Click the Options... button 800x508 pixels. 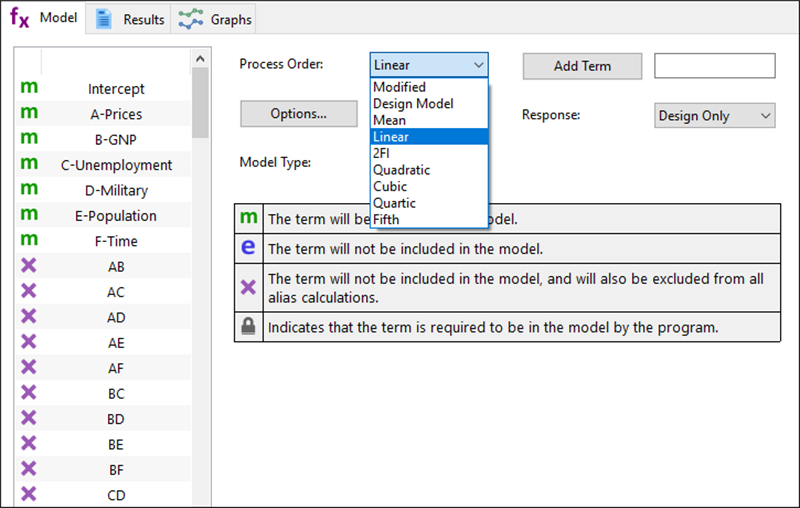(298, 114)
